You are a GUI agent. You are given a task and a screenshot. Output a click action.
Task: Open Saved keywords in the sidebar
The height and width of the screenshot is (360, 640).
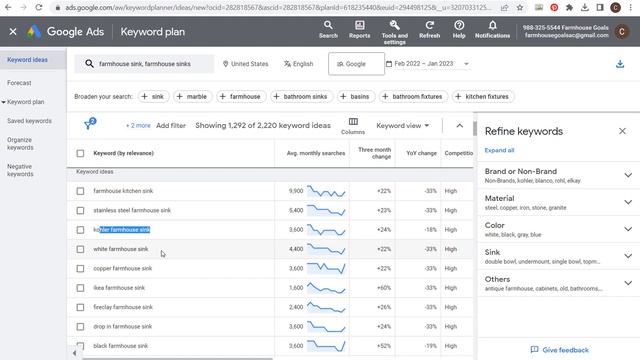[29, 121]
